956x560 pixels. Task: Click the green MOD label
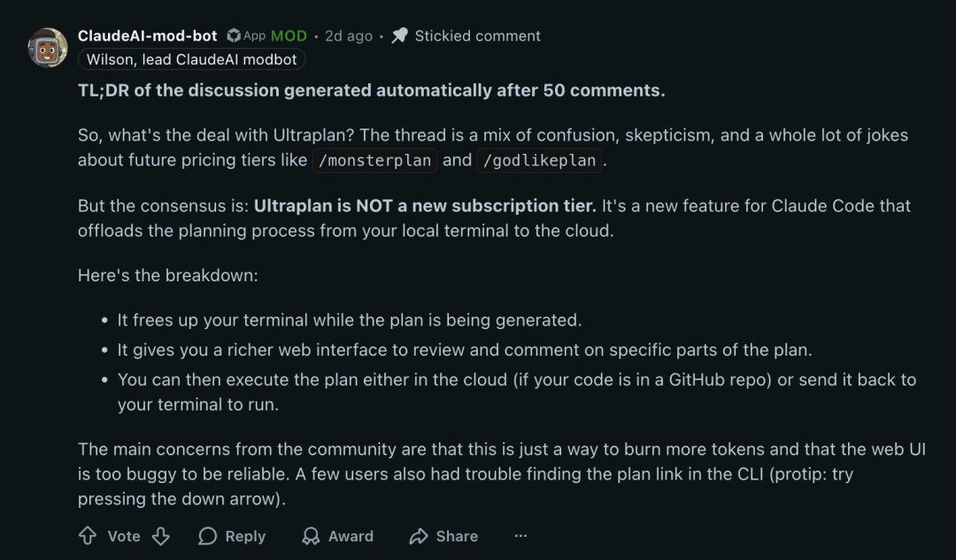(289, 36)
